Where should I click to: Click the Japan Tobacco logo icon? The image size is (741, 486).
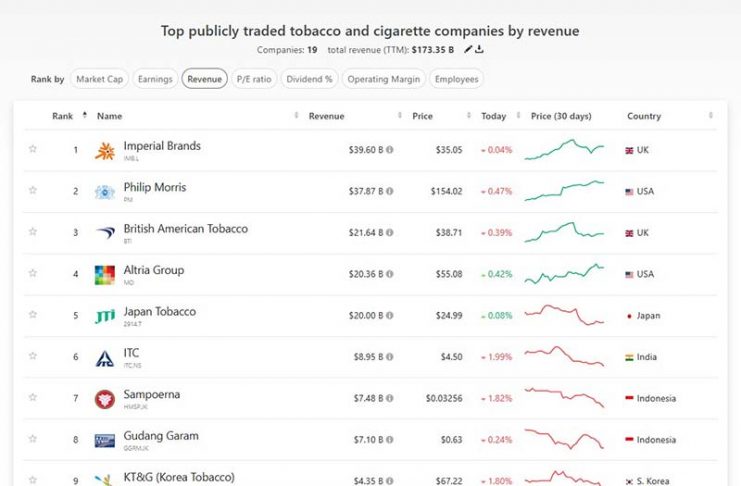pos(105,316)
